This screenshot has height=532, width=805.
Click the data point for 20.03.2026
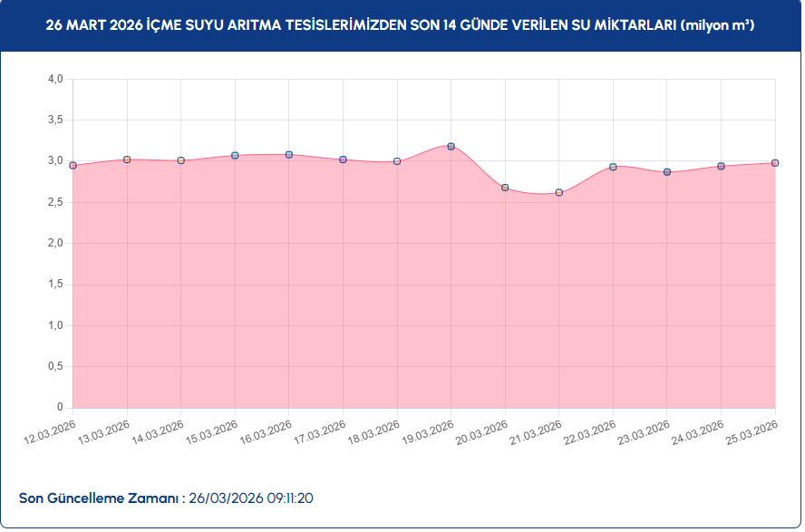[x=505, y=188]
